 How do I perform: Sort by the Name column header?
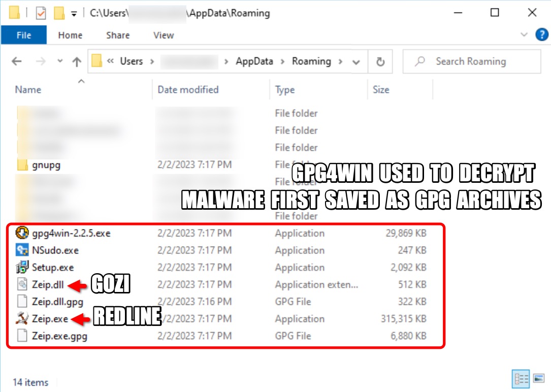click(x=28, y=89)
